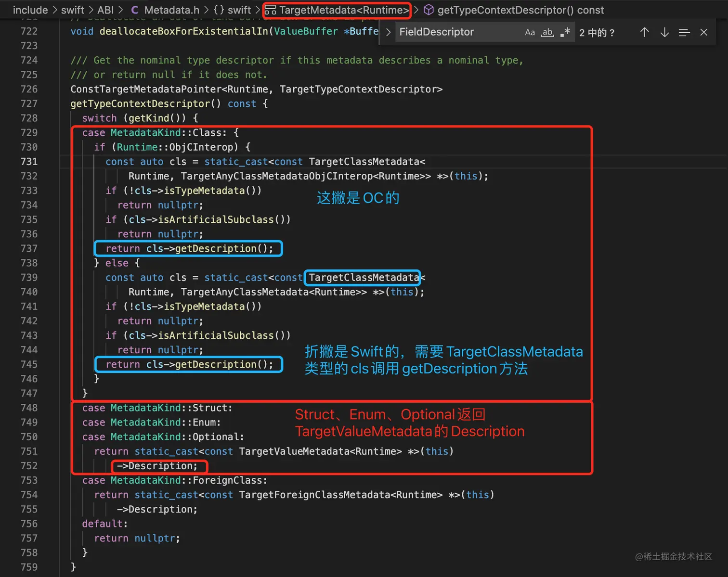Click the '2 中的 ?' match count
Image resolution: width=728 pixels, height=577 pixels.
point(597,33)
